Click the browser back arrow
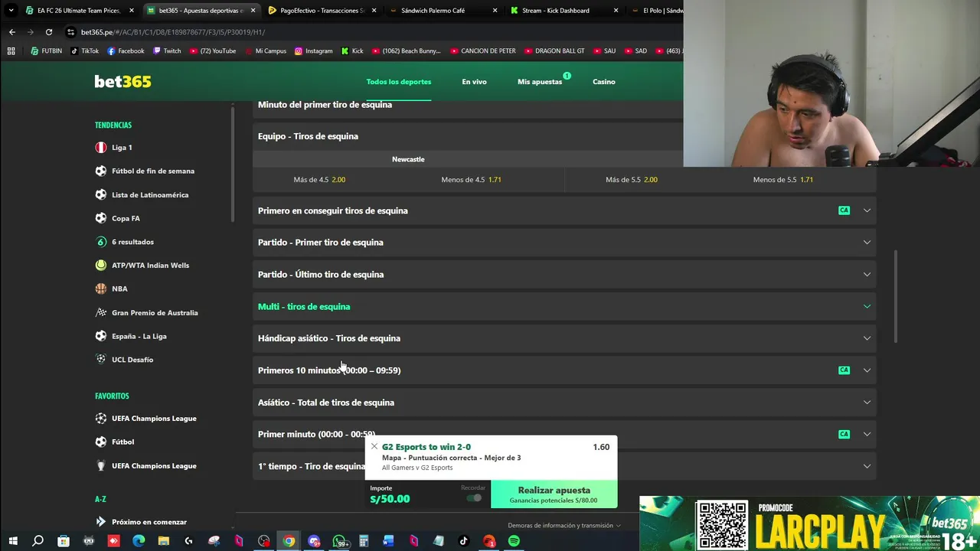 pyautogui.click(x=12, y=32)
